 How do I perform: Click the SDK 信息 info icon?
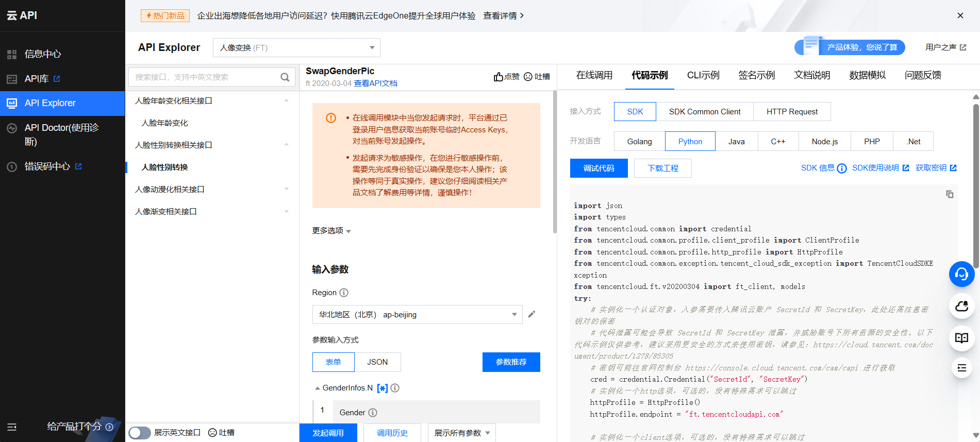point(842,168)
